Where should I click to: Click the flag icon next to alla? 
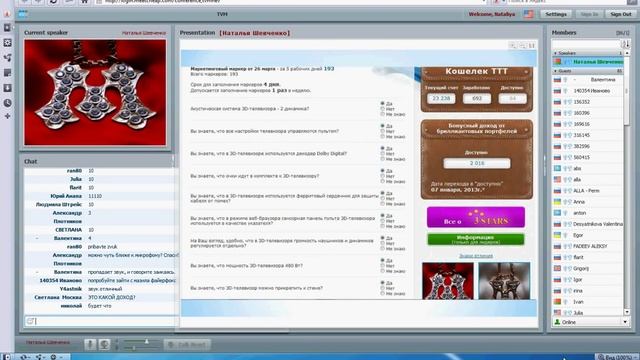click(x=557, y=180)
